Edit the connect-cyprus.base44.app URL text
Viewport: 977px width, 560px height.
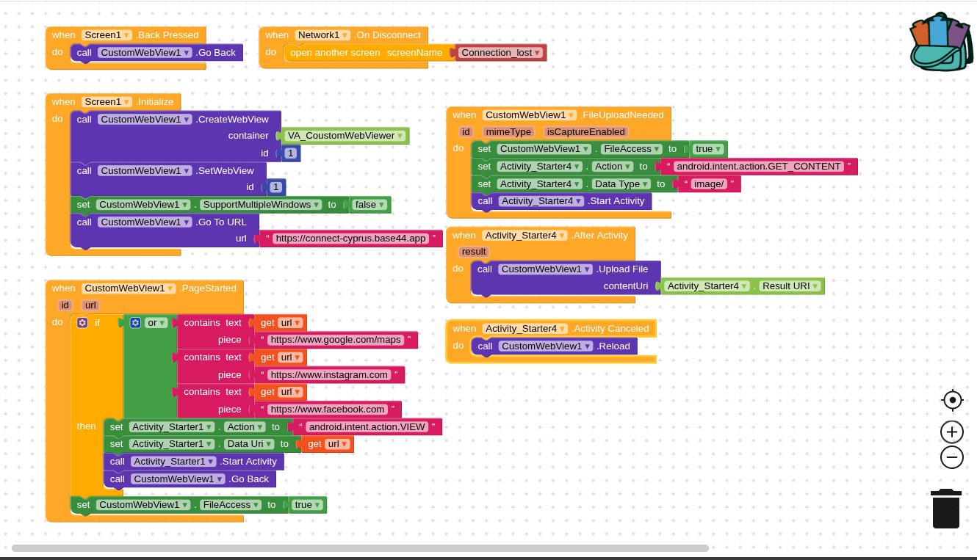[x=350, y=239]
